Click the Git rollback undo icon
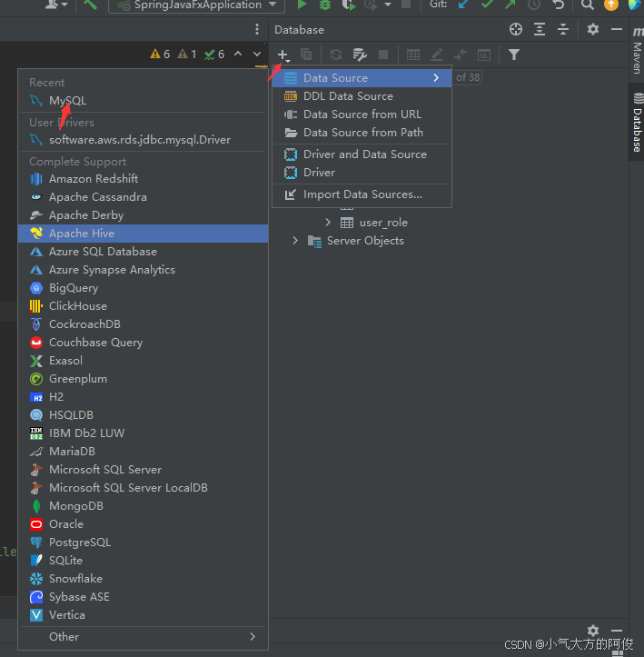This screenshot has width=644, height=657. [x=558, y=5]
